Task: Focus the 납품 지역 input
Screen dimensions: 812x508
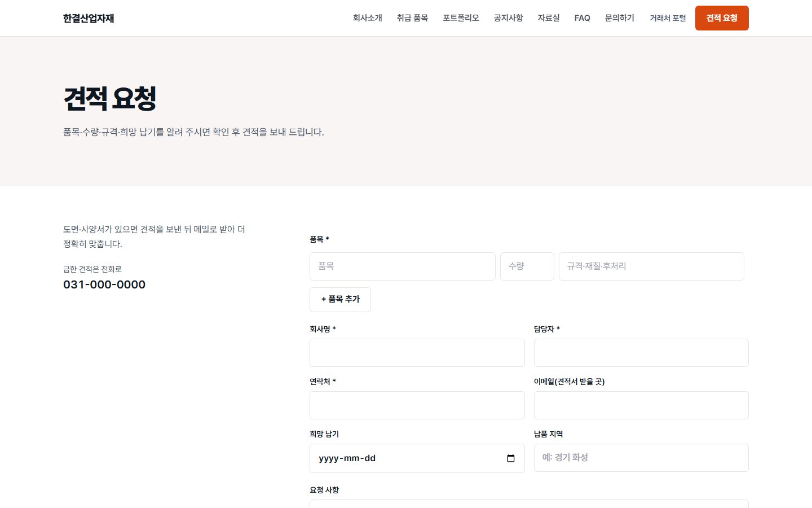Action: pos(641,458)
